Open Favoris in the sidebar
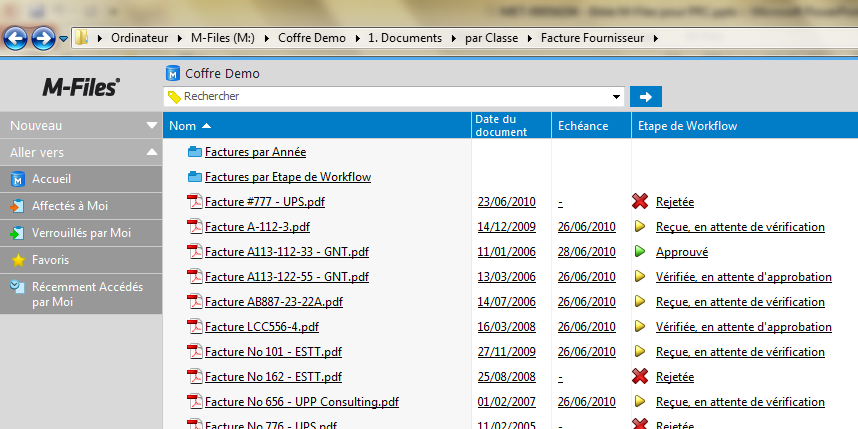Image resolution: width=858 pixels, height=429 pixels. 81,260
